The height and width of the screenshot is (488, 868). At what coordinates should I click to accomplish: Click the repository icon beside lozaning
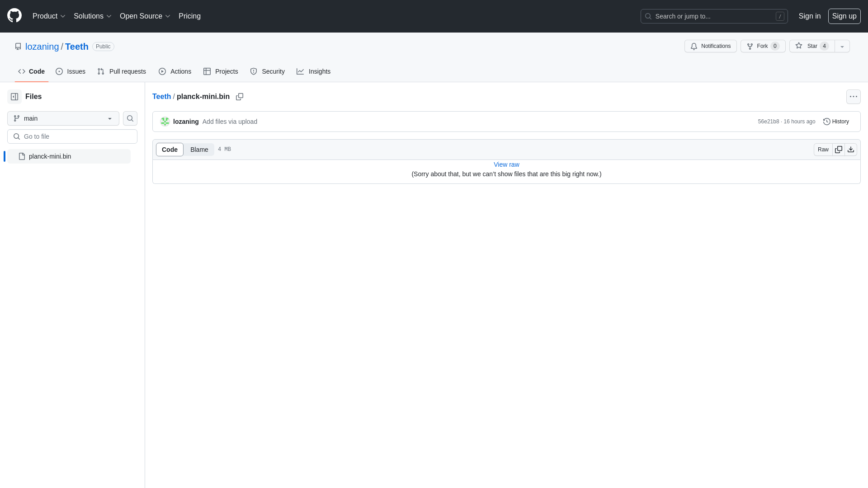pyautogui.click(x=18, y=47)
